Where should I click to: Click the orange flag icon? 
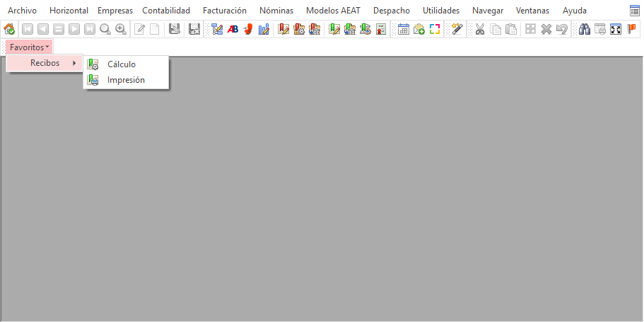click(x=631, y=29)
